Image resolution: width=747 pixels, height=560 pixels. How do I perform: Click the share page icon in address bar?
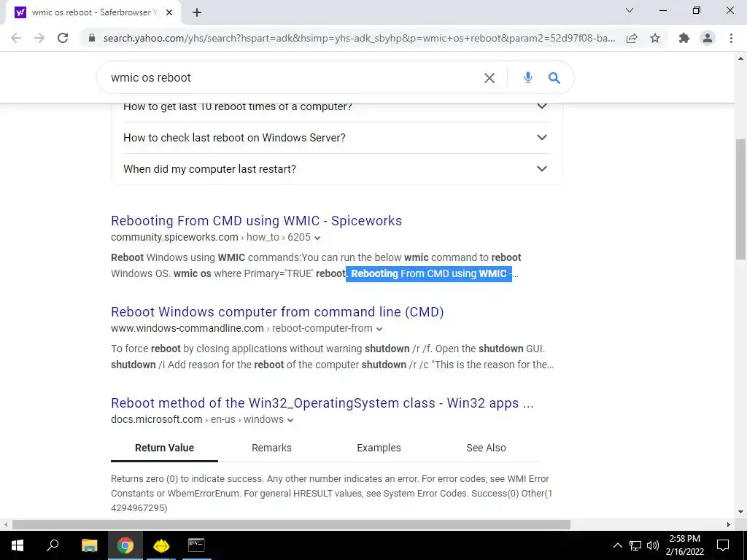tap(632, 38)
